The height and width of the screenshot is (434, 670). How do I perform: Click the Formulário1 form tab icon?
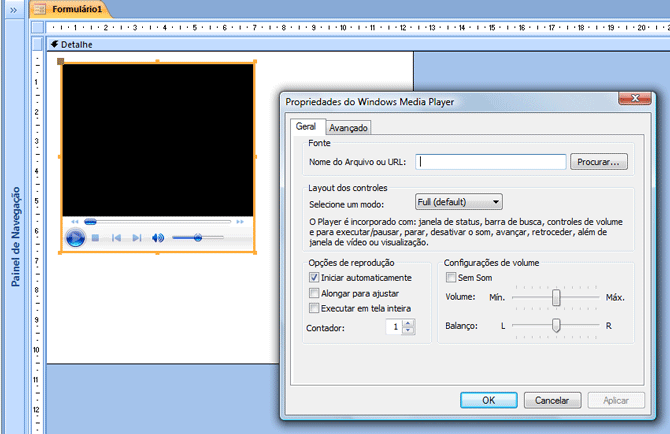point(40,9)
